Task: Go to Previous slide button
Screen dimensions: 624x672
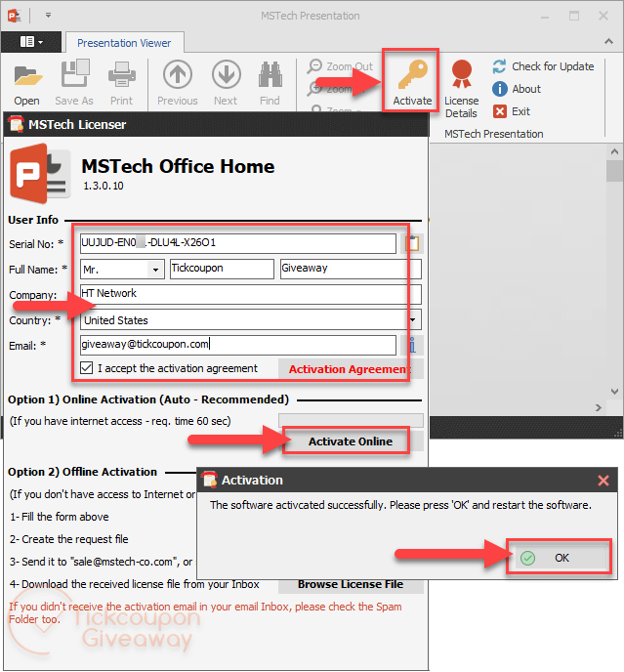Action: [x=178, y=84]
